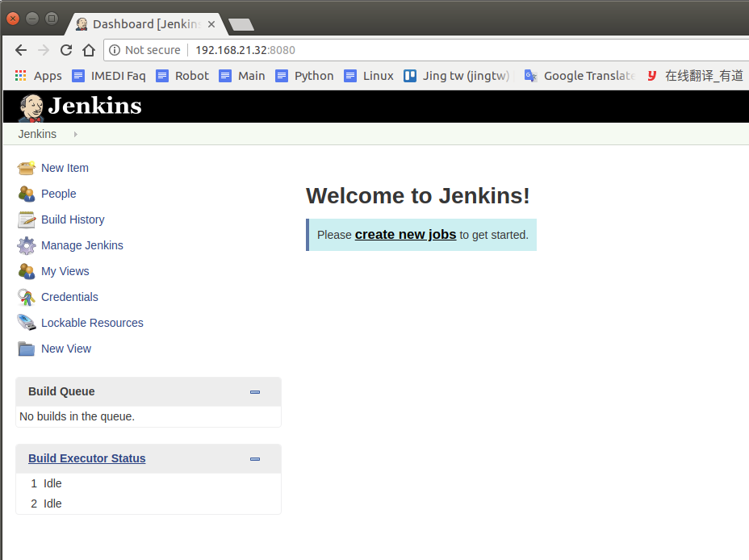
Task: Click the Credentials keys icon
Action: click(27, 297)
